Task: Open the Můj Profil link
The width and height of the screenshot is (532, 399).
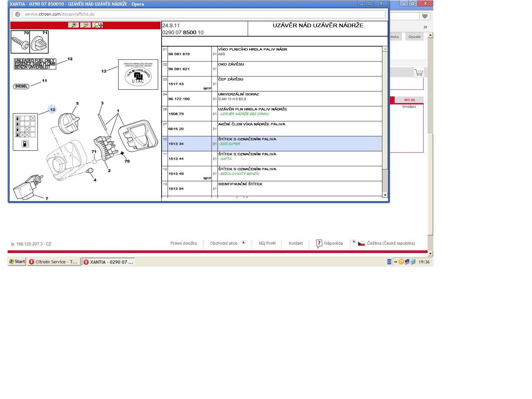Action: coord(267,243)
